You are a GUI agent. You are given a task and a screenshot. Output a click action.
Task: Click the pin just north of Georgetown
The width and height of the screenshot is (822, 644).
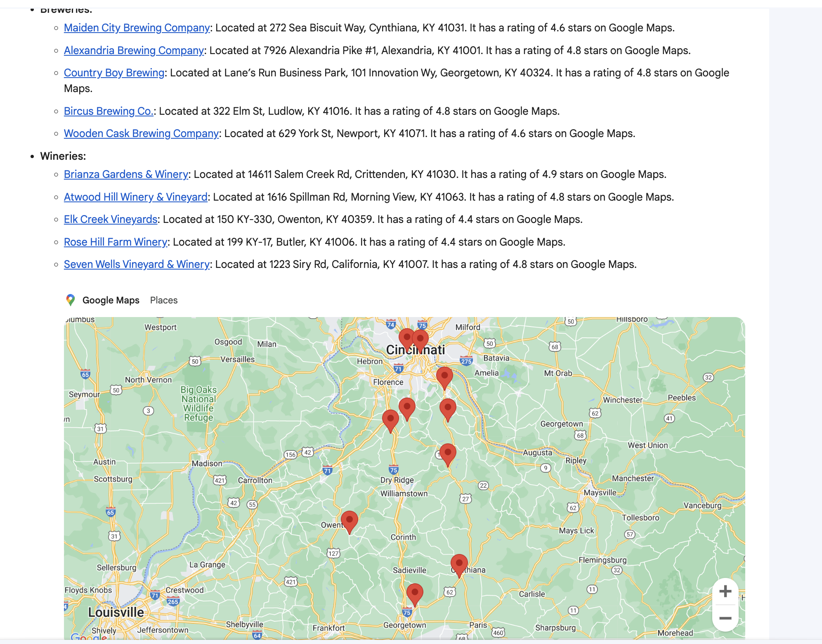coord(415,593)
